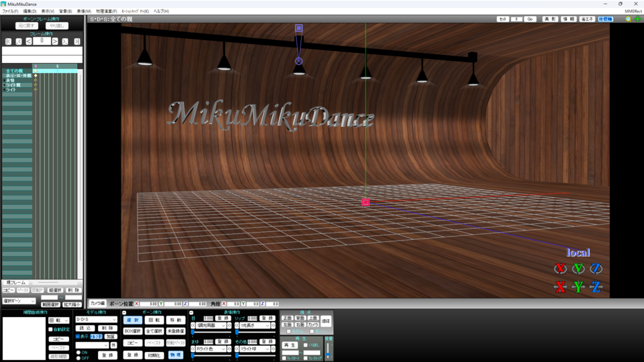Viewport: 644px width, 362px height.
Task: Click the lower blue Z move gizmo
Action: (596, 286)
